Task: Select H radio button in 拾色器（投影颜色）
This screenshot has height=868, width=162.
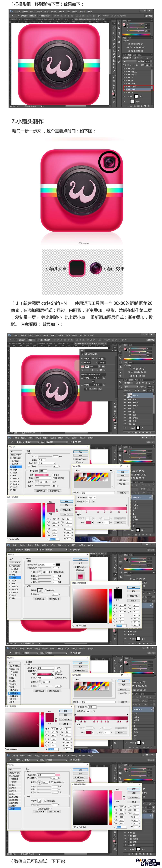Action: coord(115,807)
